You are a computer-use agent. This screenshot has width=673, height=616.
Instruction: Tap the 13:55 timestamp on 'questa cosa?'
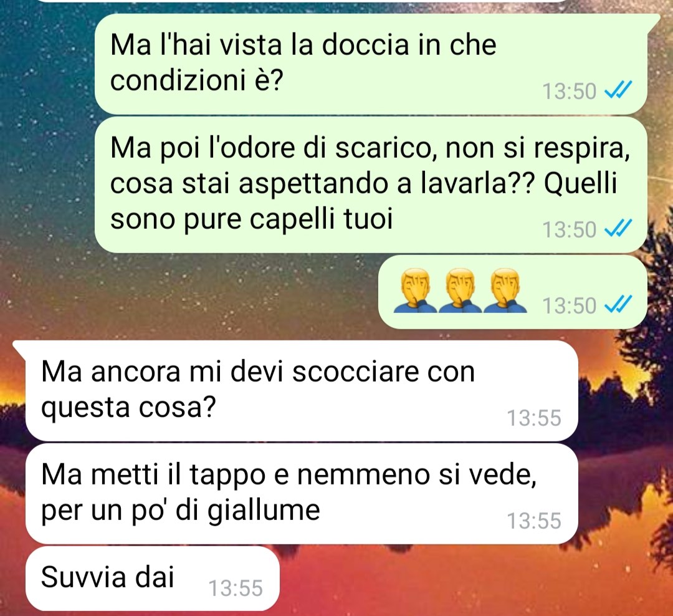coord(534,418)
